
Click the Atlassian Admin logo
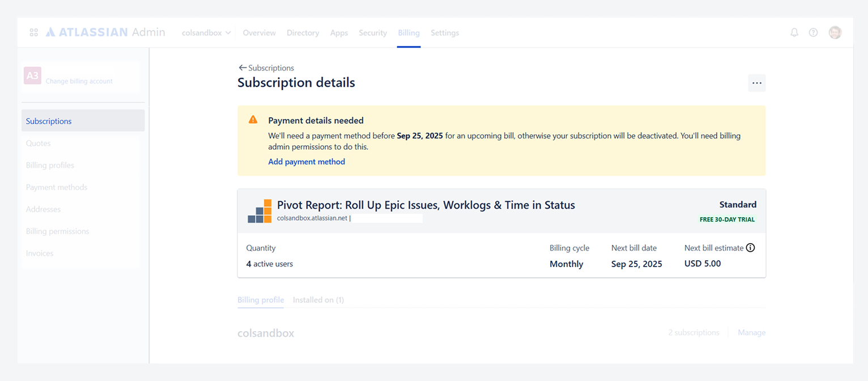(x=105, y=32)
